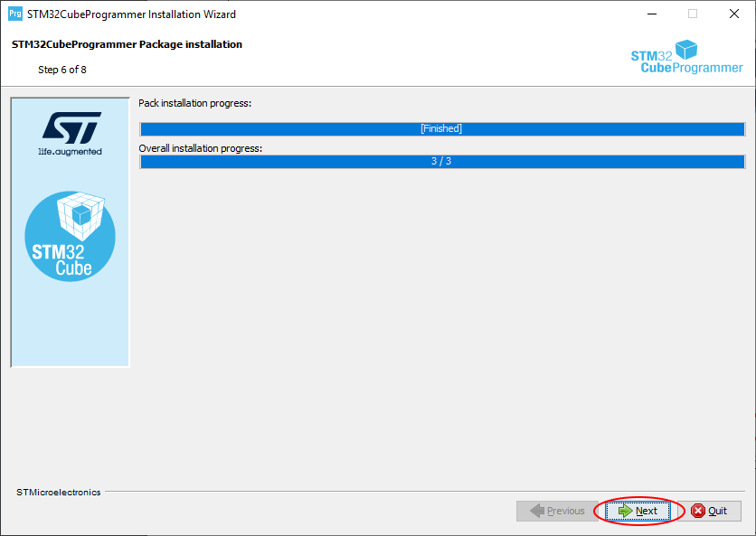Select the 'Package installation' heading text
This screenshot has height=536, width=756.
tap(127, 44)
